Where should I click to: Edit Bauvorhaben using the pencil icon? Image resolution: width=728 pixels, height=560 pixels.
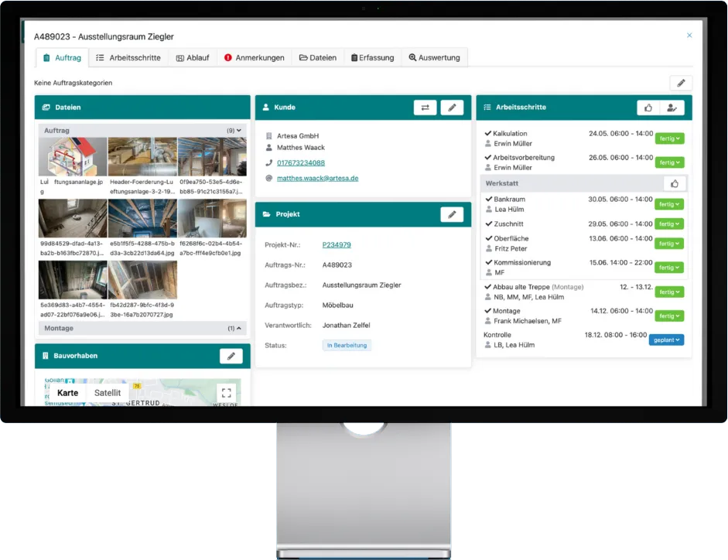pos(231,356)
